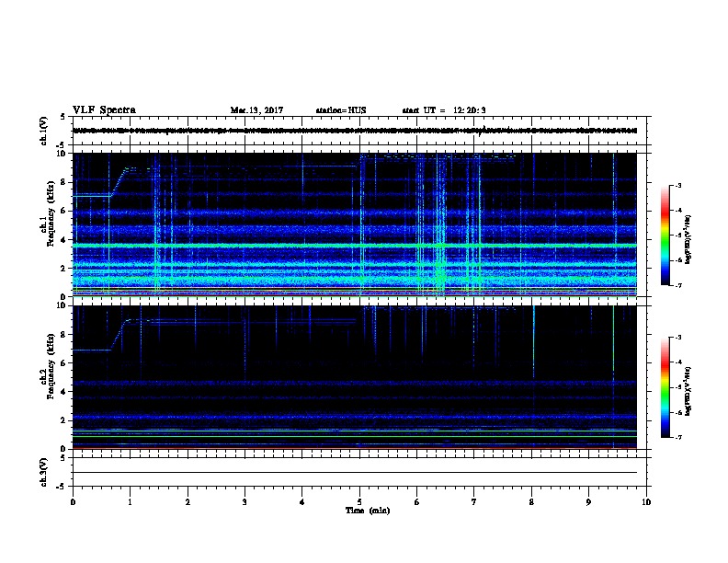This screenshot has height=563, width=728.
Task: Click the time axis tick label "3"
Action: (245, 502)
